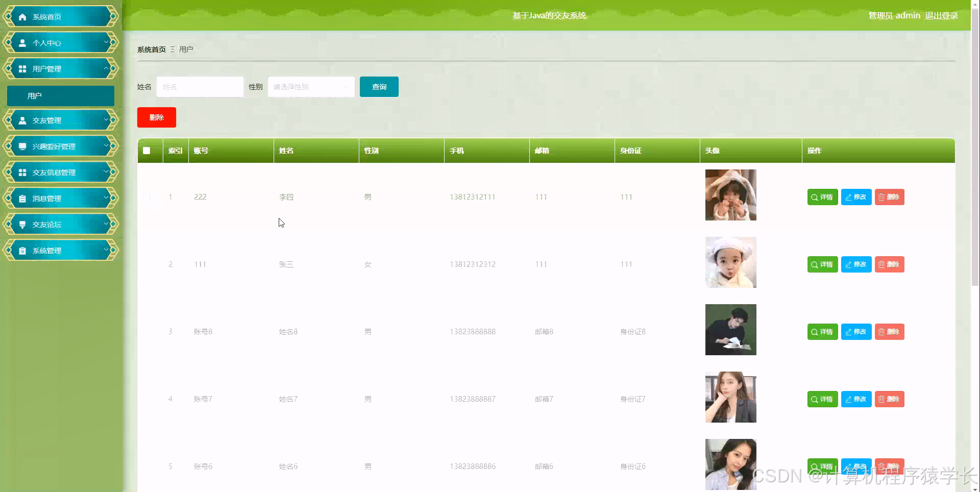Click the trash icon in 李四's 删除 button
The image size is (980, 492).
(x=881, y=197)
